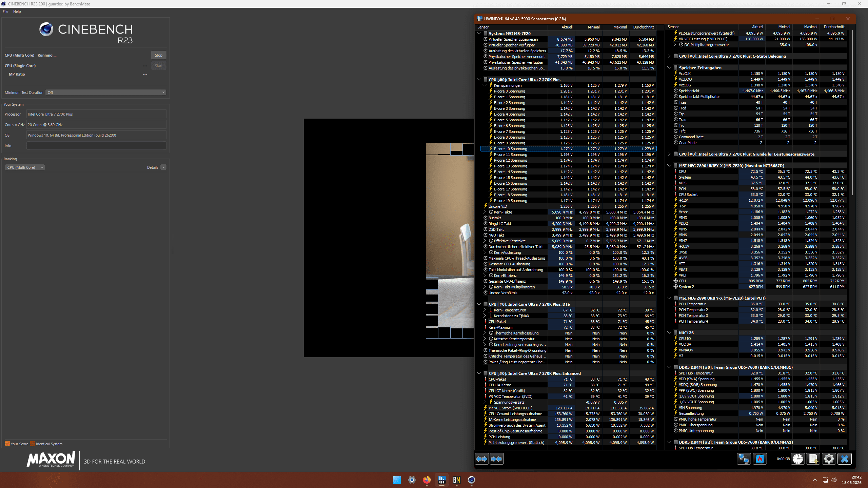Open the File menu in Cinebench
The image size is (868, 488).
pyautogui.click(x=5, y=12)
